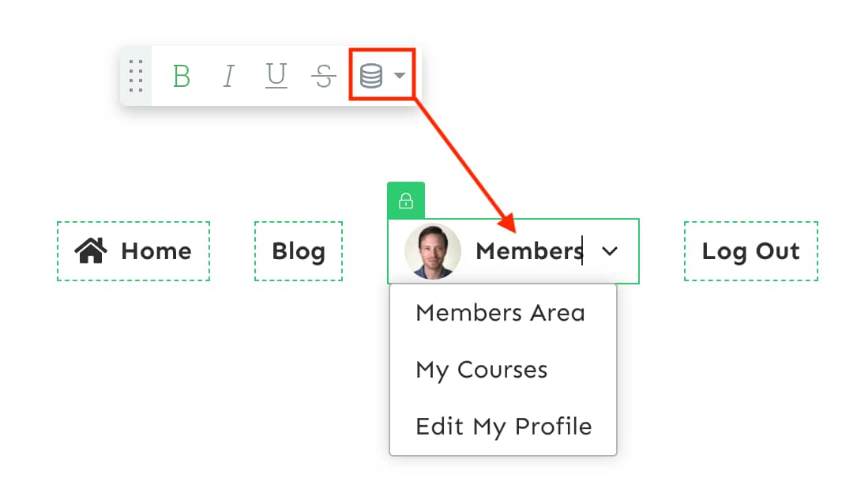Toggle underline formatting

click(276, 76)
